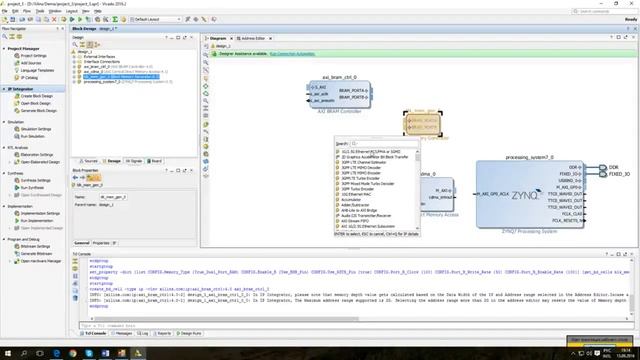Click Bitstream Settings in Flow Navigator
Screen dimensions: 640x360
[35, 247]
